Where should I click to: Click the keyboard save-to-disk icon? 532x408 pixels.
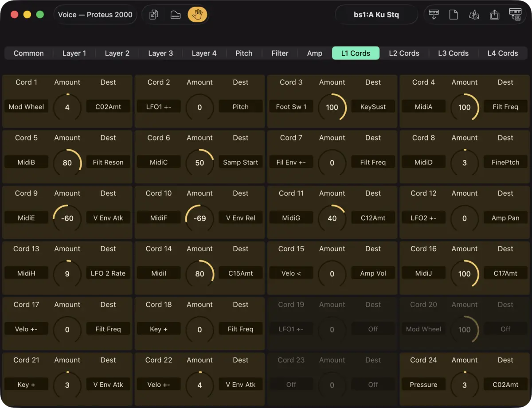[515, 15]
